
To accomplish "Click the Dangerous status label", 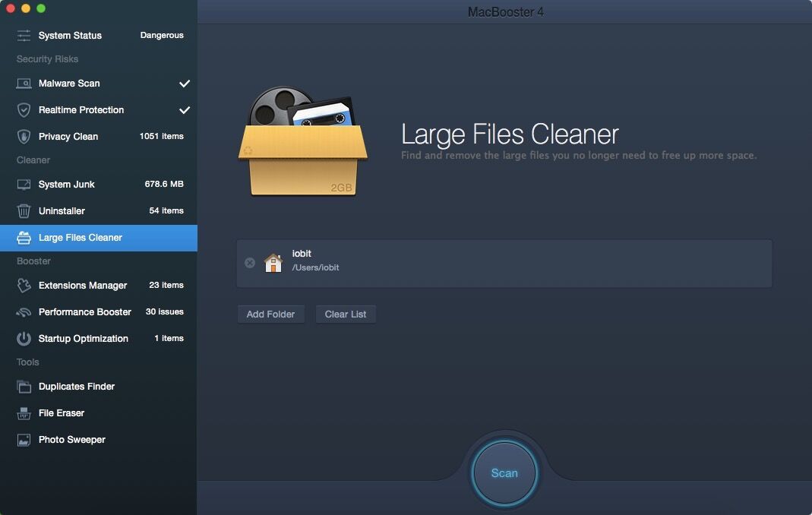I will click(162, 35).
